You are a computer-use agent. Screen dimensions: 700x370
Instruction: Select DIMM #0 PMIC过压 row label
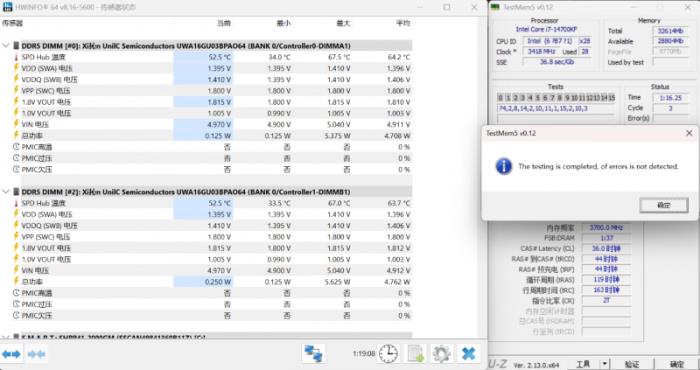click(x=37, y=158)
